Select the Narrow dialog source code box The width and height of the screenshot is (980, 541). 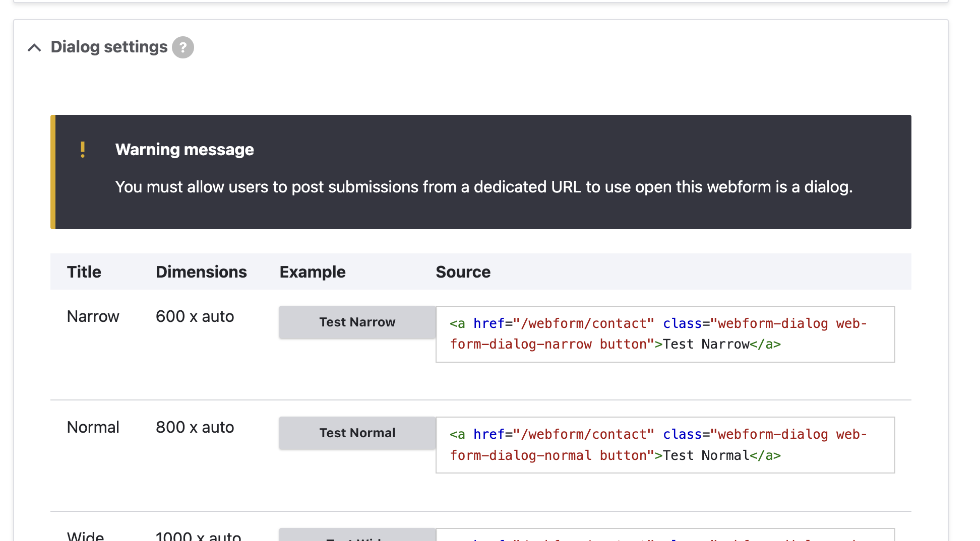coord(665,334)
